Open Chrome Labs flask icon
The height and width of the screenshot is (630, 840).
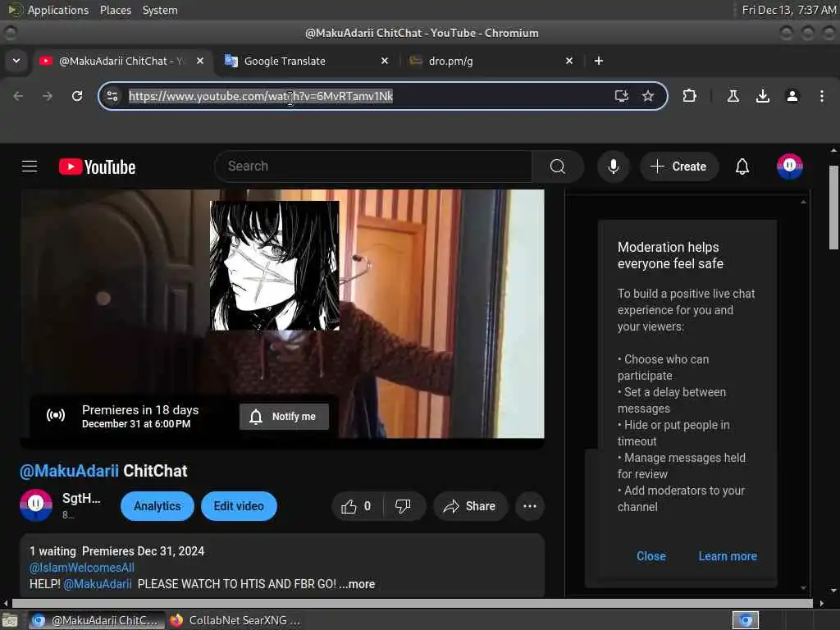[733, 96]
